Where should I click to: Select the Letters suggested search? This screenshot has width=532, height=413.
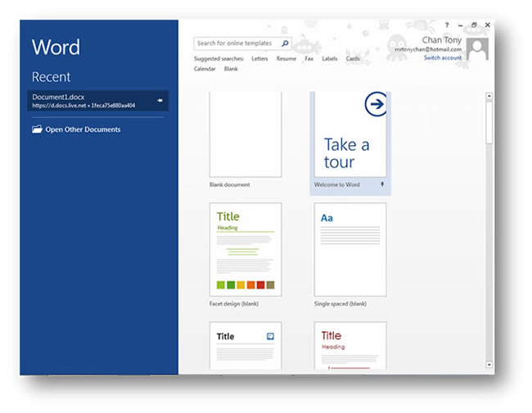tap(259, 59)
